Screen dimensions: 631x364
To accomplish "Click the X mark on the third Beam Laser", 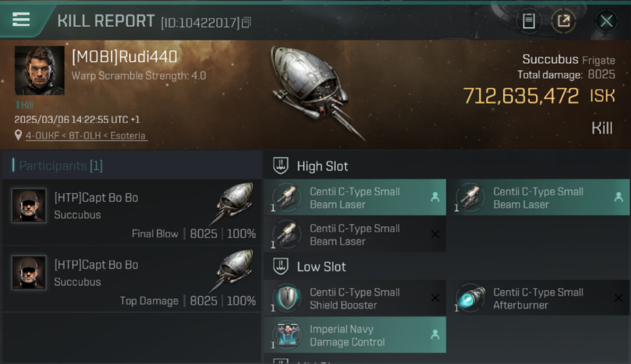I will pos(435,234).
